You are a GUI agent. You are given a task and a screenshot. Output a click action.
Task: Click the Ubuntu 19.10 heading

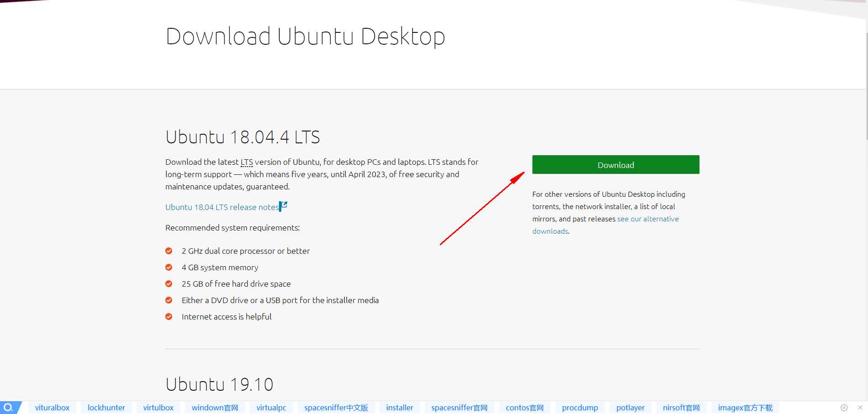click(x=219, y=384)
